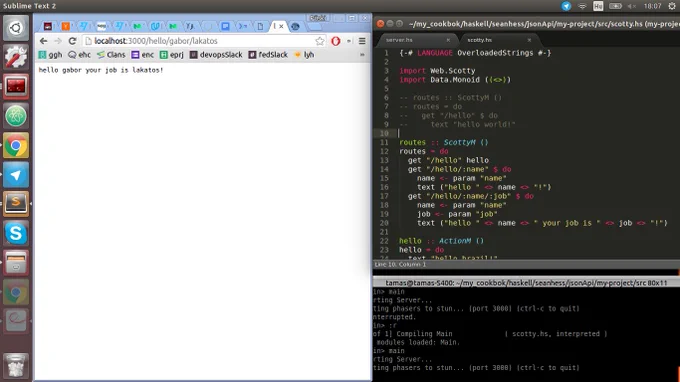Viewport: 680px width, 382px height.
Task: Bookmark this page with the star icon
Action: point(320,41)
